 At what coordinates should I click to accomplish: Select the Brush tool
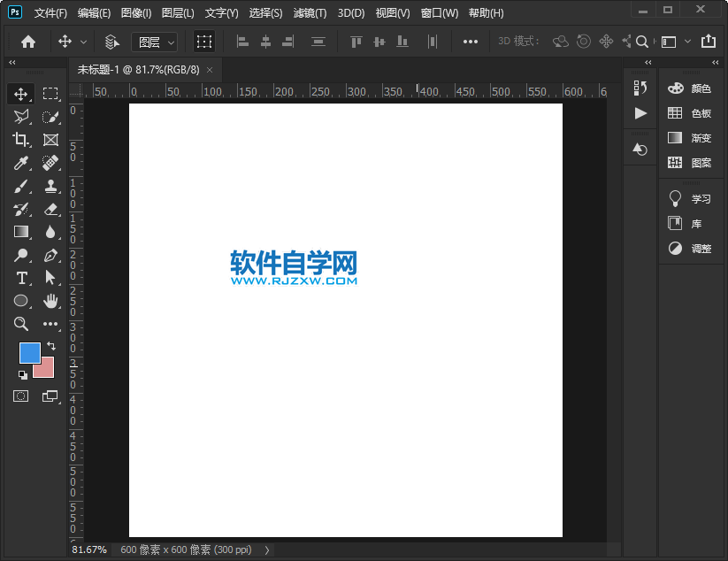pos(22,186)
